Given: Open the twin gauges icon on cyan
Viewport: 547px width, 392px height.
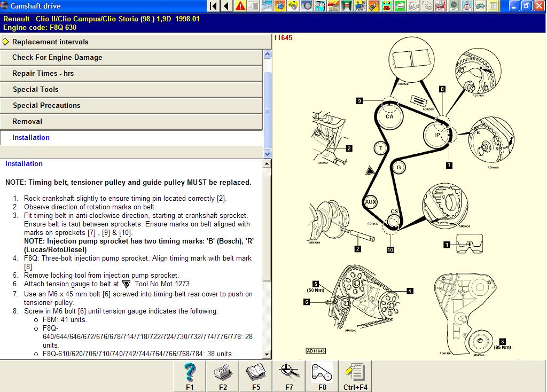Looking at the screenshot, I should pos(320,6).
